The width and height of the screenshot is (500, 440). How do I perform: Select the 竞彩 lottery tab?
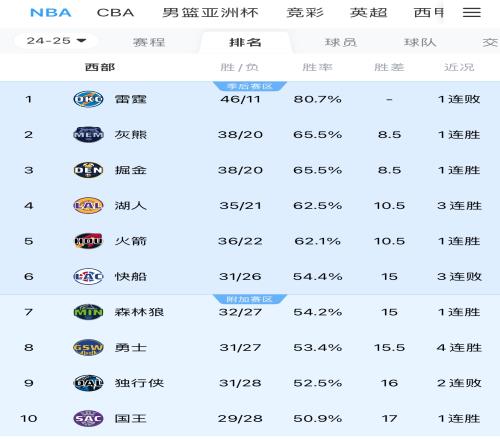coord(305,13)
